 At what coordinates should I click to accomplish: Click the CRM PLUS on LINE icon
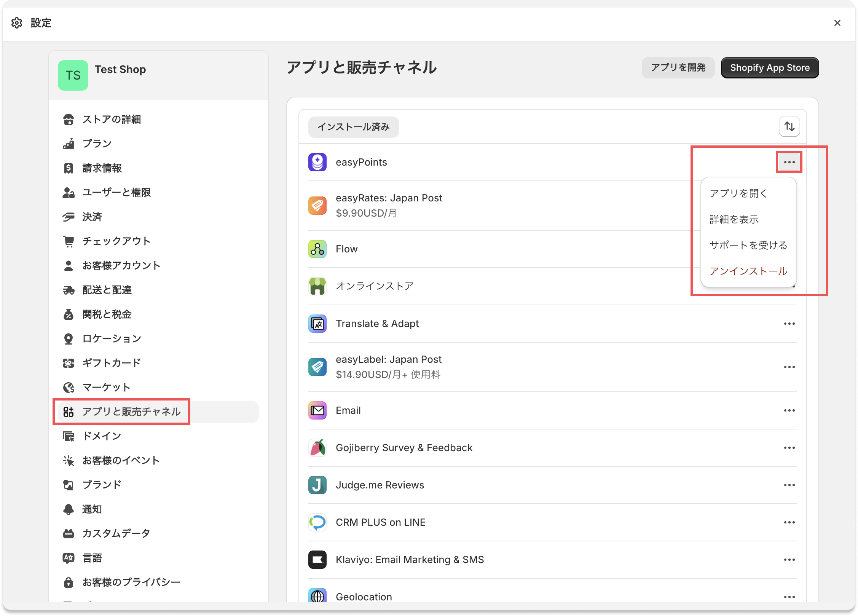(x=317, y=522)
